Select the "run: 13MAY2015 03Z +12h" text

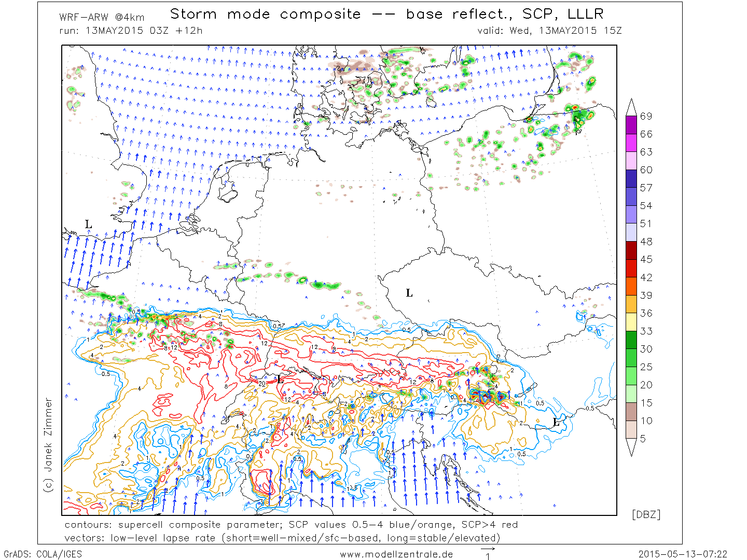click(x=131, y=31)
